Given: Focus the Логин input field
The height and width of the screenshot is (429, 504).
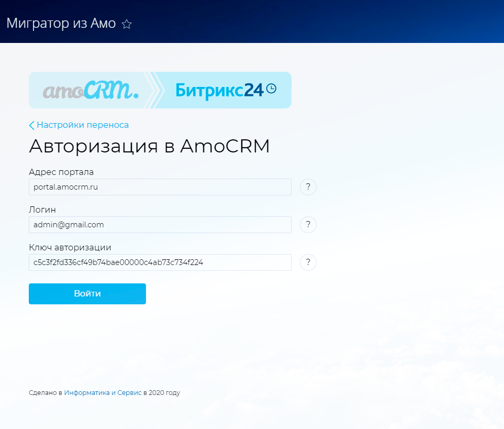Looking at the screenshot, I should pos(160,225).
